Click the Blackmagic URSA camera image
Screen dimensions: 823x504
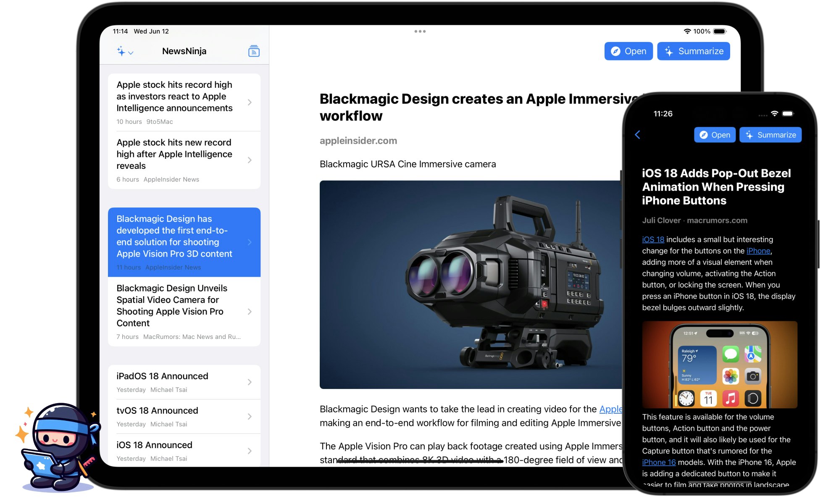click(x=471, y=284)
